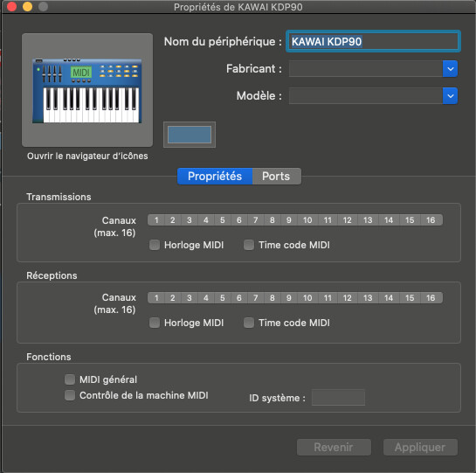Viewport: 476px width, 473px height.
Task: Toggle Transmissions channel 8
Action: click(x=272, y=220)
